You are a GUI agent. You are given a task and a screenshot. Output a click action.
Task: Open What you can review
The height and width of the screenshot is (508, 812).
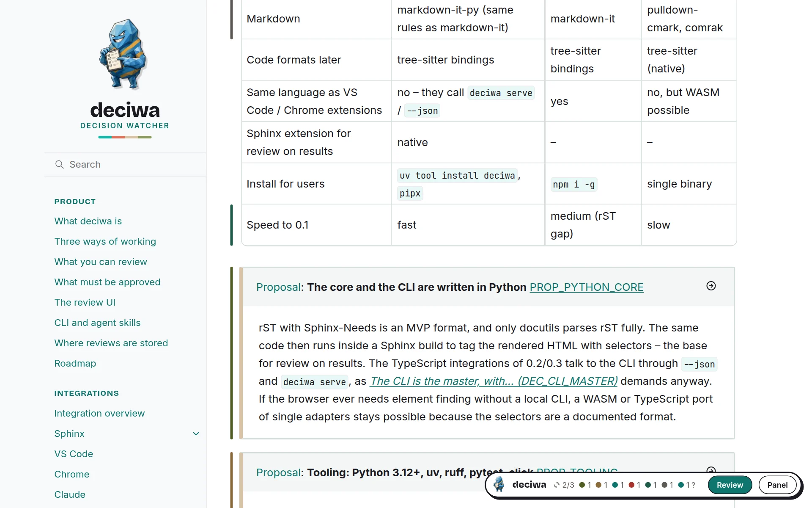click(x=101, y=262)
